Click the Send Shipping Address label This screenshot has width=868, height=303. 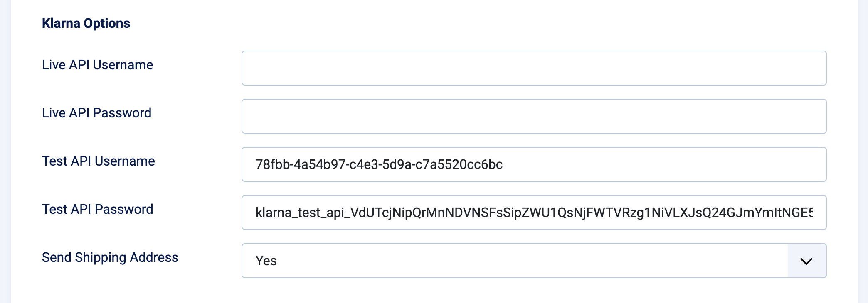[110, 257]
